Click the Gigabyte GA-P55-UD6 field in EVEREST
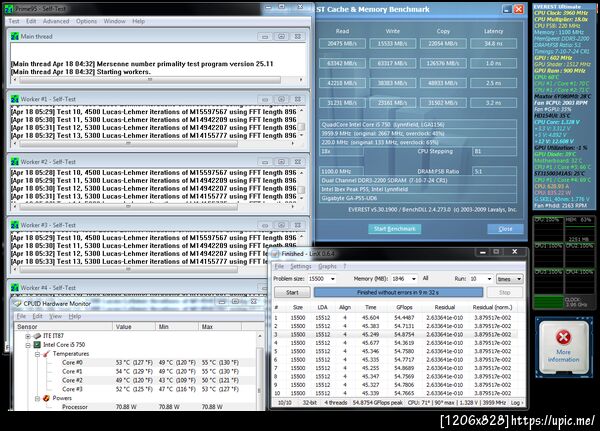 pyautogui.click(x=418, y=198)
